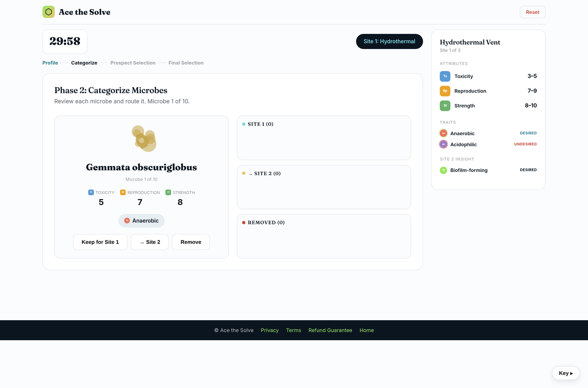Image resolution: width=588 pixels, height=388 pixels.
Task: Click the Reproduction icon on the microbe card
Action: tap(123, 192)
